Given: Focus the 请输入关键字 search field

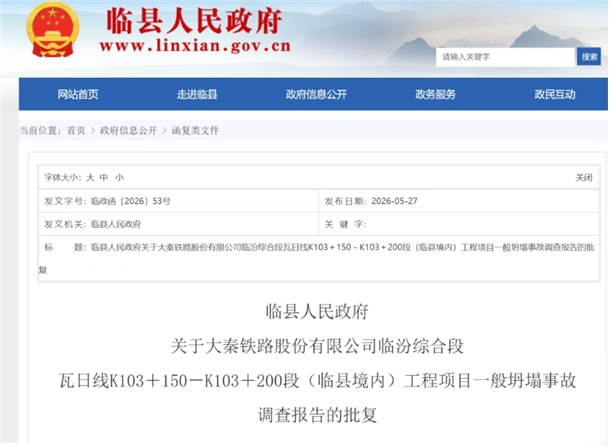Looking at the screenshot, I should (505, 57).
